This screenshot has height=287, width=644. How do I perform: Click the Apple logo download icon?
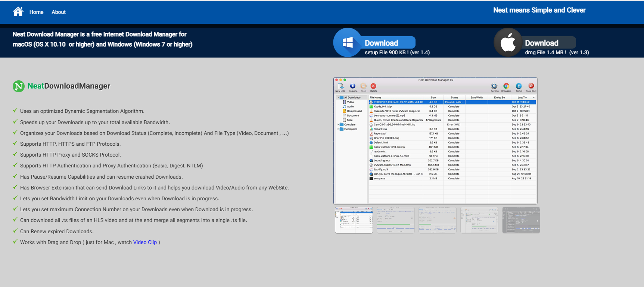point(508,42)
